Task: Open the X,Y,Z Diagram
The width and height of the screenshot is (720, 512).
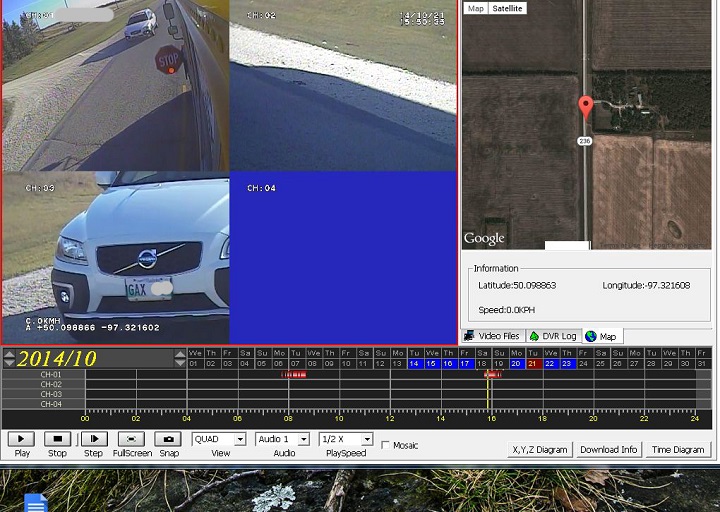Action: click(x=539, y=450)
